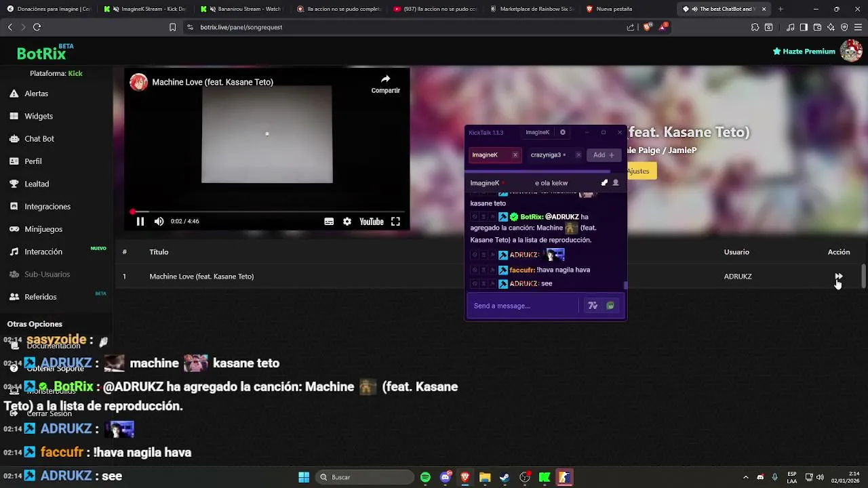
Task: Close the crazyniga3 chat tab in KickTalk
Action: point(578,155)
